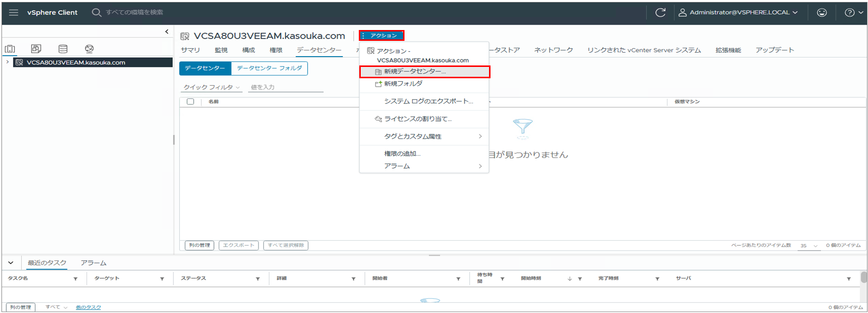868x313 pixels.
Task: Select the データセンター sub-tab button
Action: (x=205, y=68)
